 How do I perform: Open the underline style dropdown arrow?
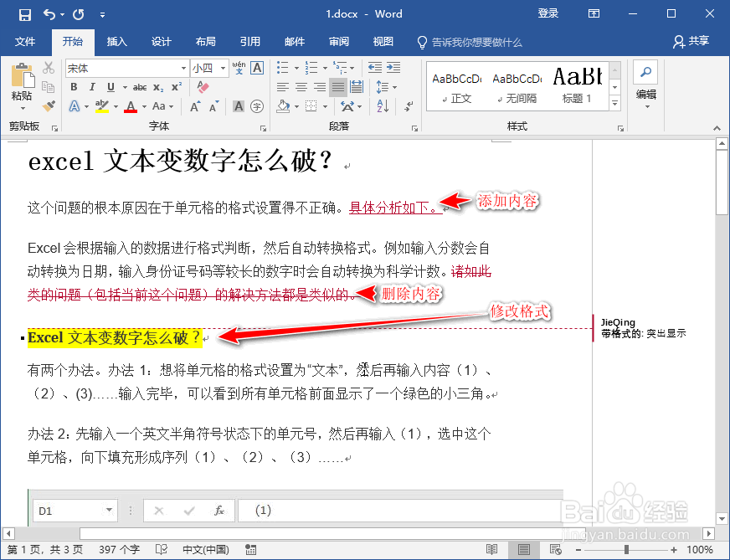(125, 87)
